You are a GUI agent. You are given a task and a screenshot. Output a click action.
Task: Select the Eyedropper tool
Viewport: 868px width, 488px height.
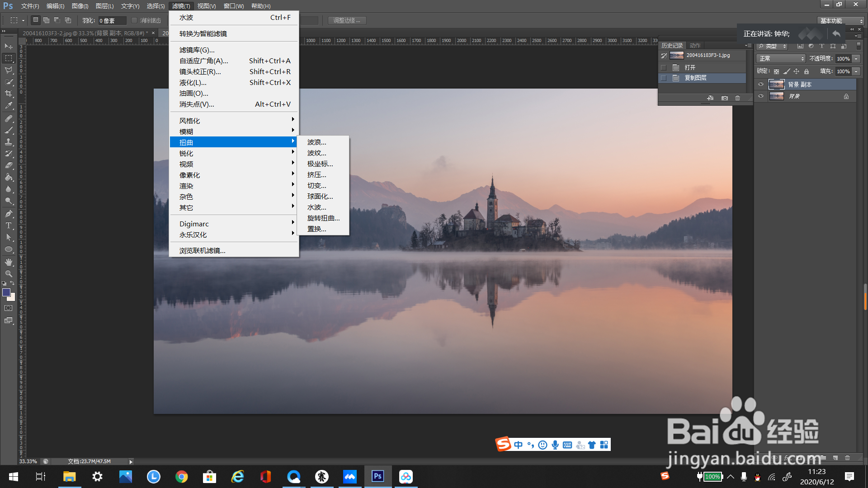coord(9,106)
